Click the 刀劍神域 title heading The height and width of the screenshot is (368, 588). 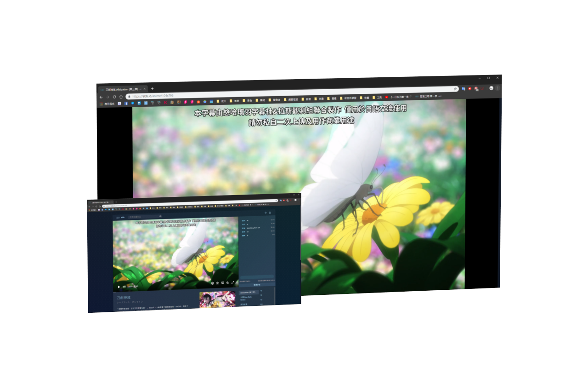[x=124, y=298]
